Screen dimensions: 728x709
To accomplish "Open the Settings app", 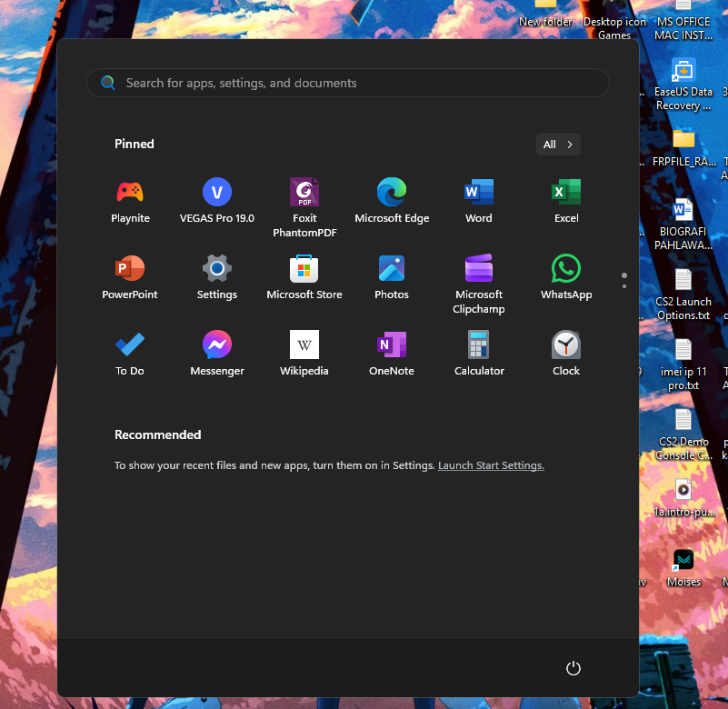I will 217,277.
